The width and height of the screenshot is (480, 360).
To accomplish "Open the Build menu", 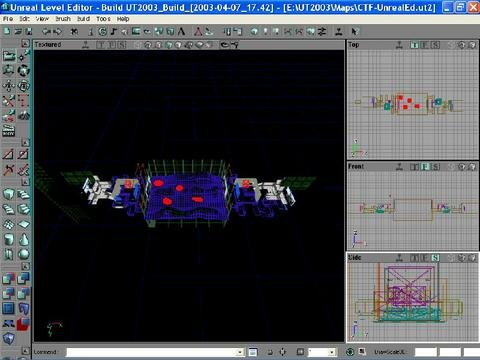I will pos(84,19).
